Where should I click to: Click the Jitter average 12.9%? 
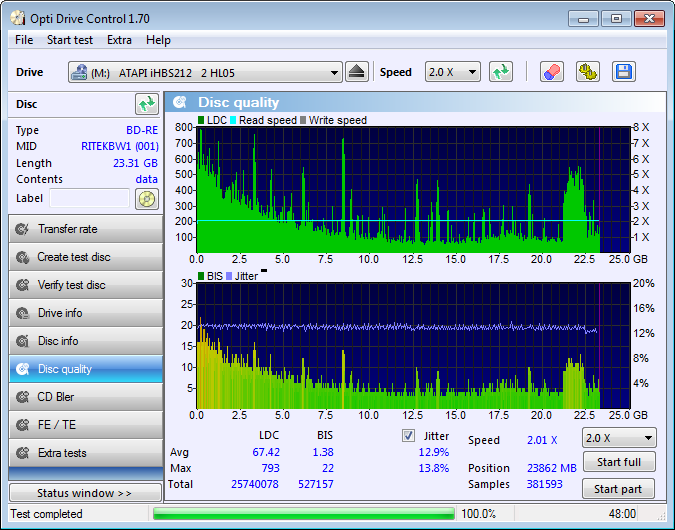pos(434,452)
